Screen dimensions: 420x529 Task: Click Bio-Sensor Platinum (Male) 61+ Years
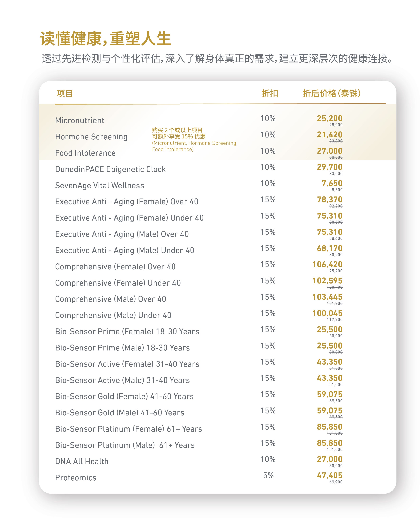pyautogui.click(x=125, y=445)
